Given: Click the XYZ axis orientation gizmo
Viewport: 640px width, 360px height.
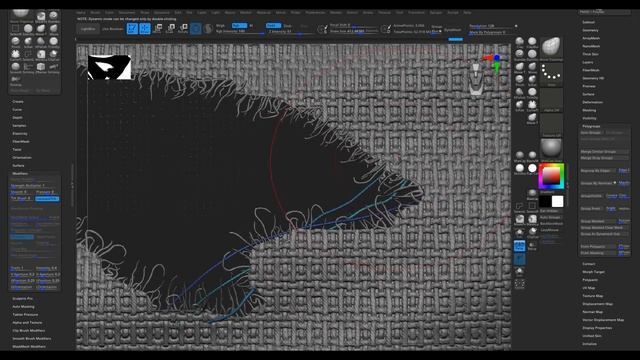Looking at the screenshot, I should [x=494, y=63].
